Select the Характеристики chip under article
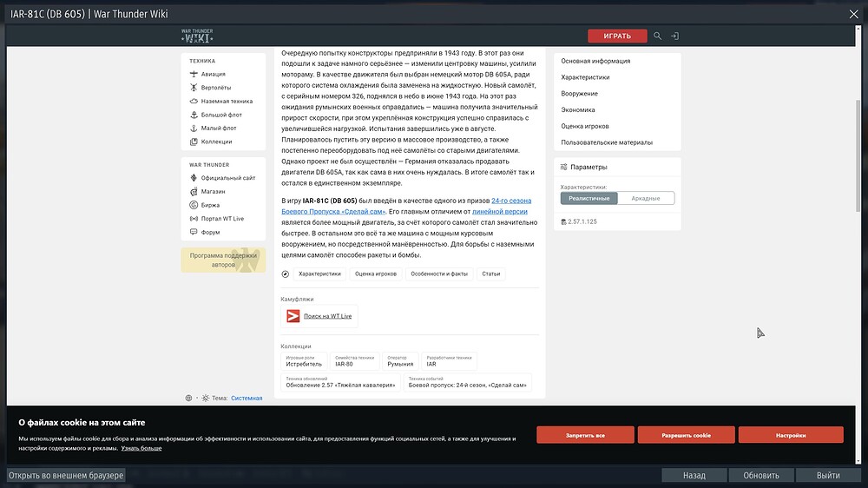868x488 pixels. 320,274
